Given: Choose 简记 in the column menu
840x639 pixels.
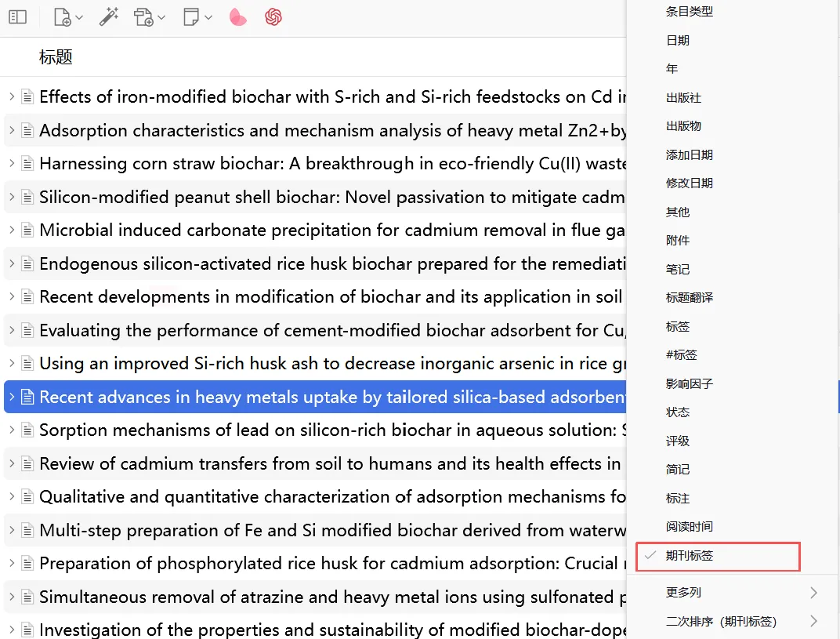Looking at the screenshot, I should coord(677,470).
